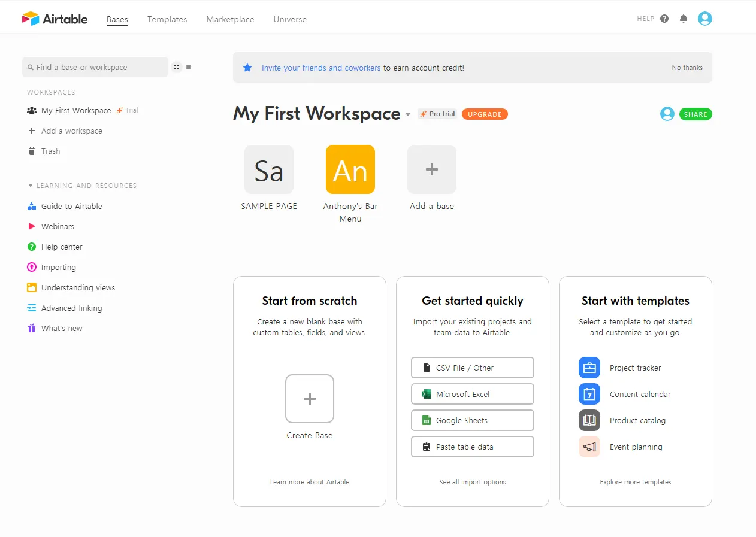Click the Airtable logo
Image resolution: width=756 pixels, height=537 pixels.
55,19
